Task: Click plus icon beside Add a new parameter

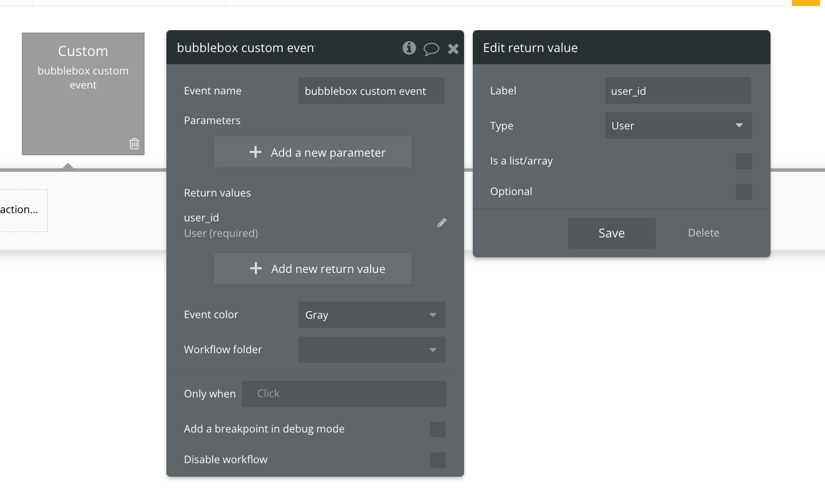Action: (x=255, y=152)
